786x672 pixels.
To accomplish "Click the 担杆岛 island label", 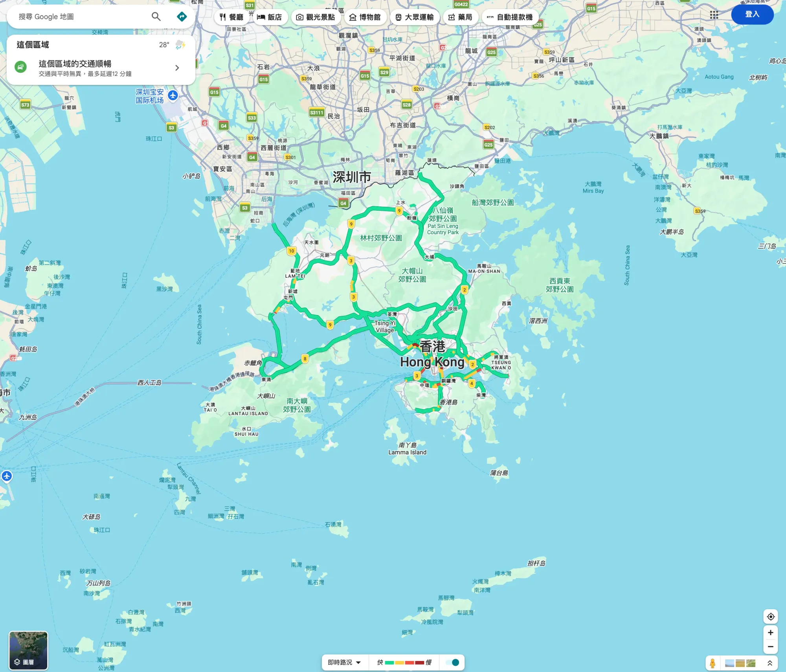I will pos(536,563).
